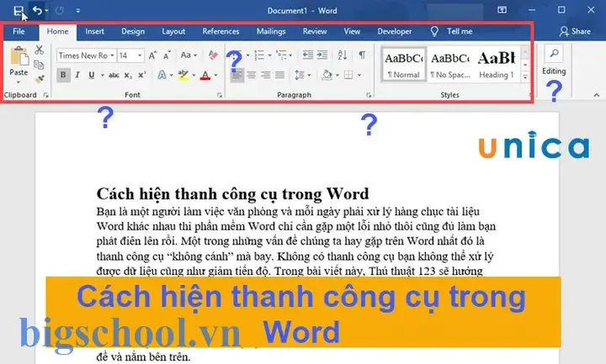The width and height of the screenshot is (606, 364).
Task: Switch to the Review tab
Action: [x=315, y=32]
